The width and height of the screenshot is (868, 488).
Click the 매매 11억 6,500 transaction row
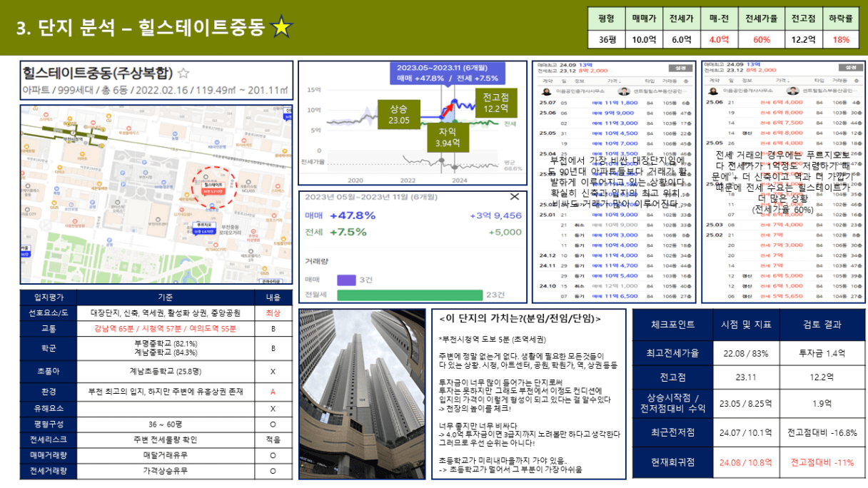tap(614, 295)
